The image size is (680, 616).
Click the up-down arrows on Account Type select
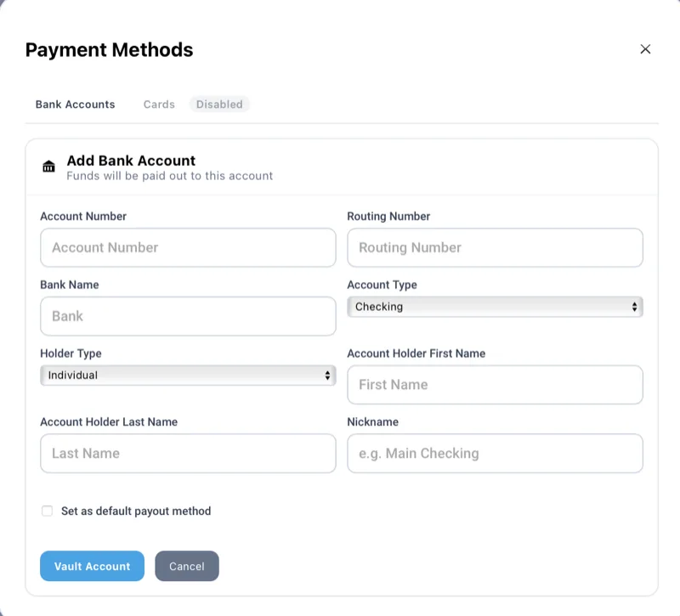636,307
